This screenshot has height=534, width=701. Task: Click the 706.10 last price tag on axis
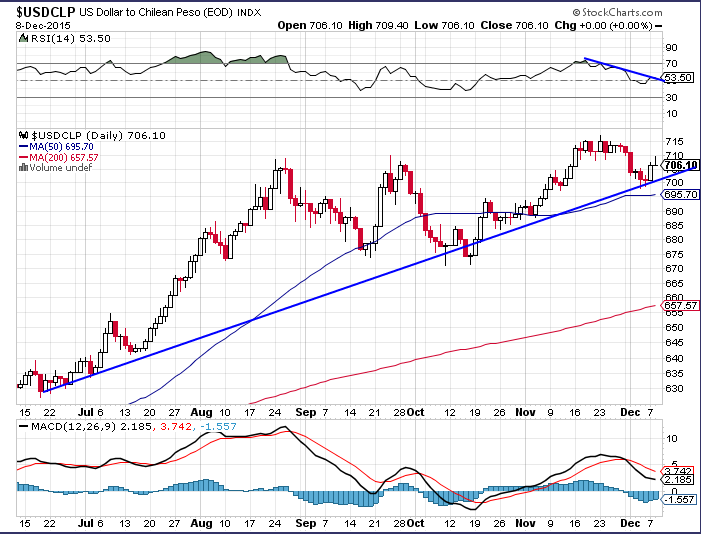pyautogui.click(x=681, y=165)
